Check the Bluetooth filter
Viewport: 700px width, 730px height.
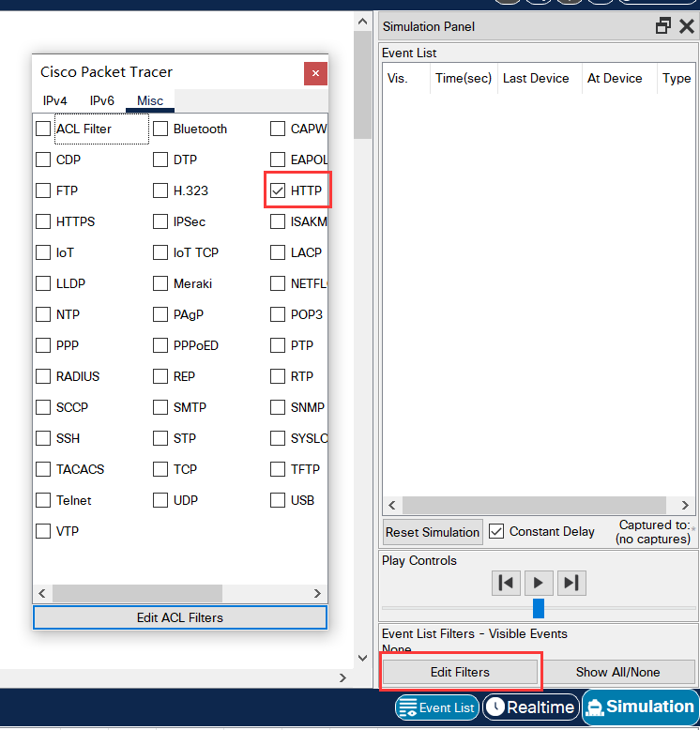[x=160, y=129]
